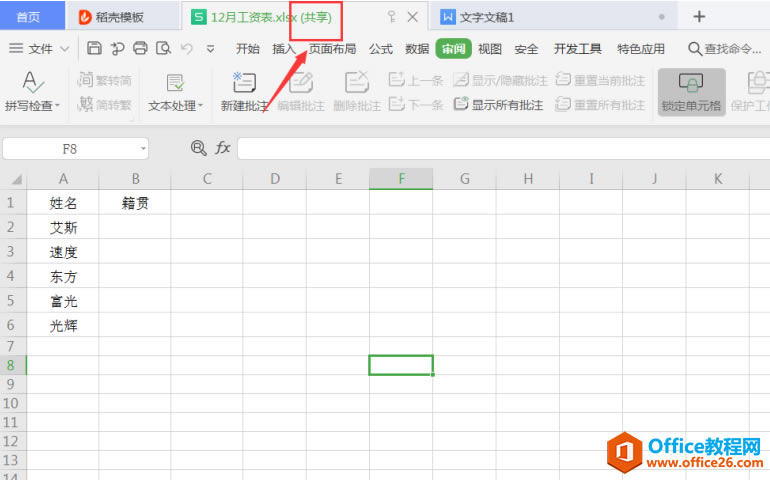The height and width of the screenshot is (480, 770).
Task: Open Print Preview icon
Action: [x=163, y=48]
